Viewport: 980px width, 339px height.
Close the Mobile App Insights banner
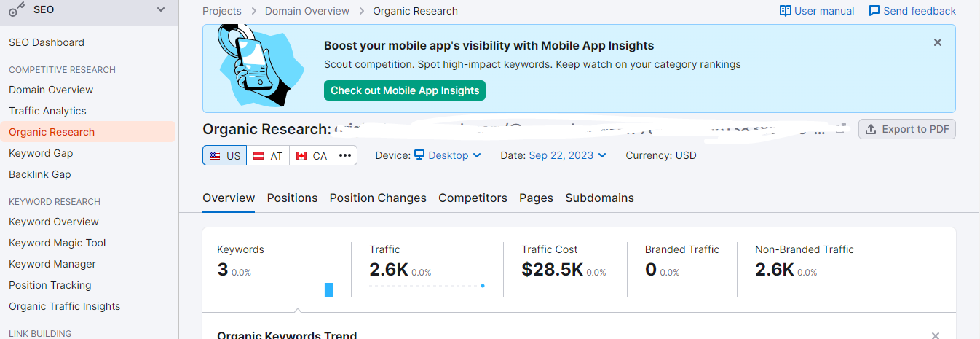point(938,43)
